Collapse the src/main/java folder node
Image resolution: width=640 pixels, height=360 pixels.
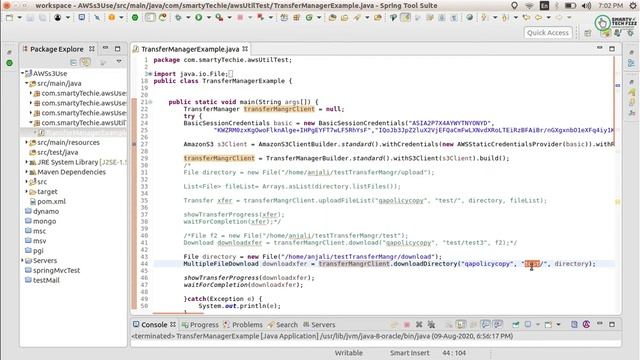coord(27,83)
